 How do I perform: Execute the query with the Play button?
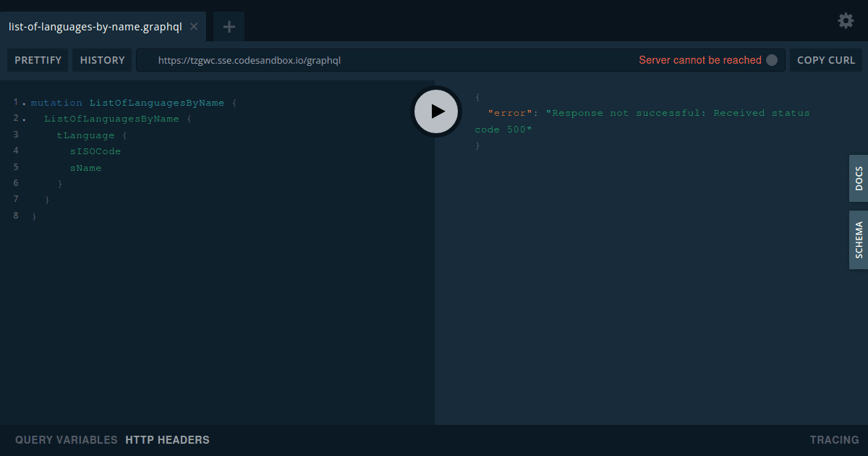(x=435, y=111)
